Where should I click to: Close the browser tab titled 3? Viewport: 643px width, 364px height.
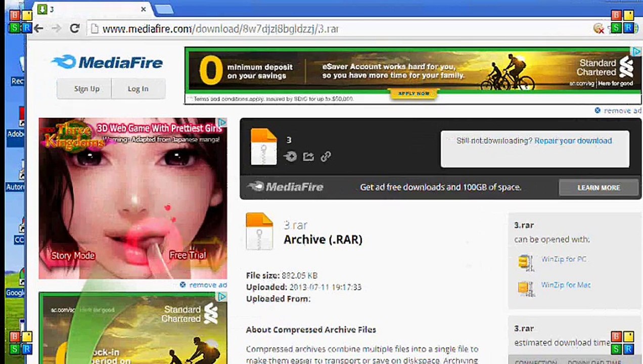144,9
